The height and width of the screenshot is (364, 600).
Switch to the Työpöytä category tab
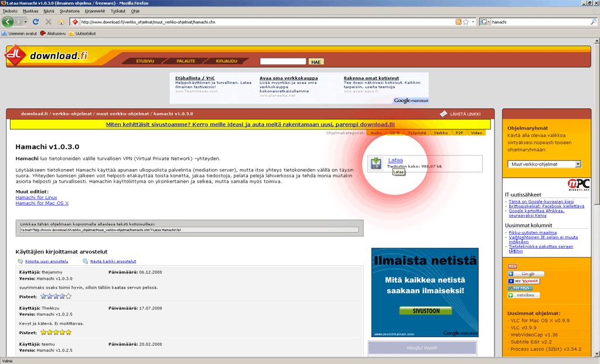point(417,133)
